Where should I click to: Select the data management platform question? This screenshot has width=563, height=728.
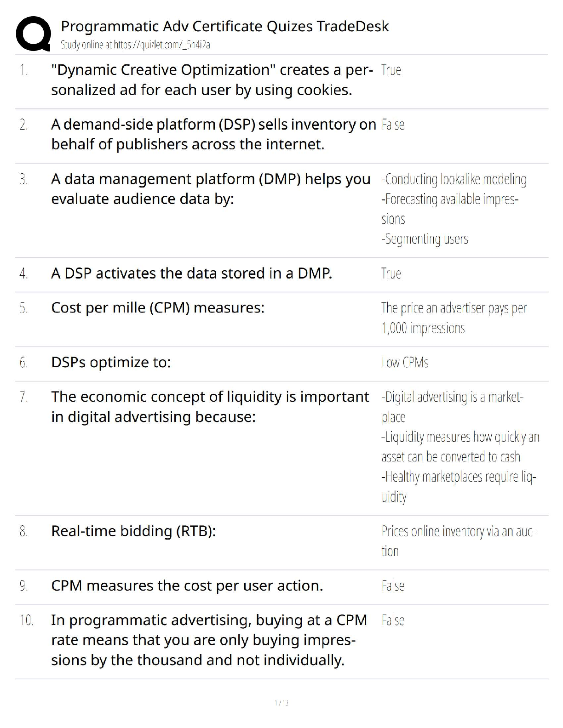point(210,188)
